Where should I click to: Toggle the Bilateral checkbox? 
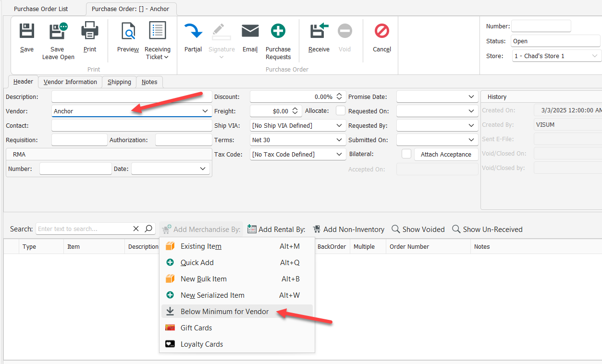pos(406,154)
